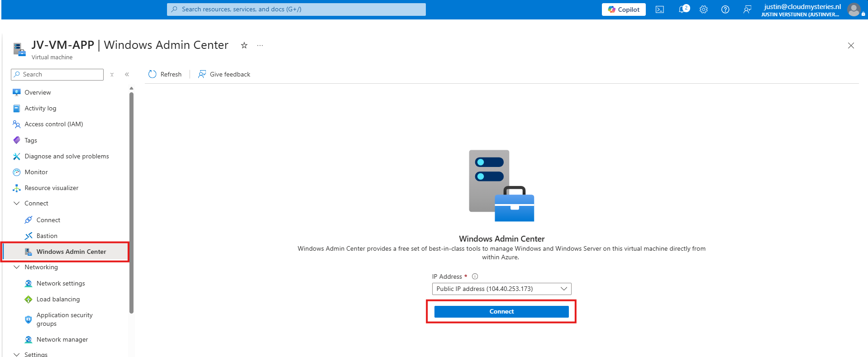Click the Network manager icon
868x357 pixels.
click(x=29, y=339)
